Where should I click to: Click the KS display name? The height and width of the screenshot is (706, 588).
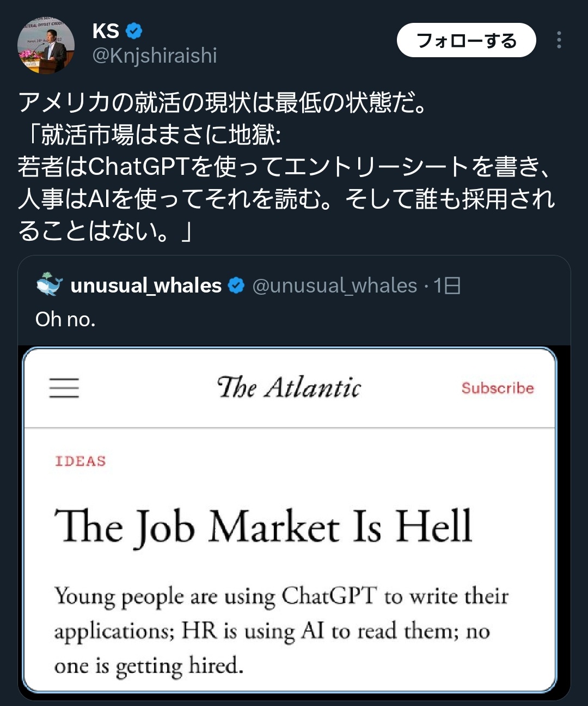pos(106,32)
